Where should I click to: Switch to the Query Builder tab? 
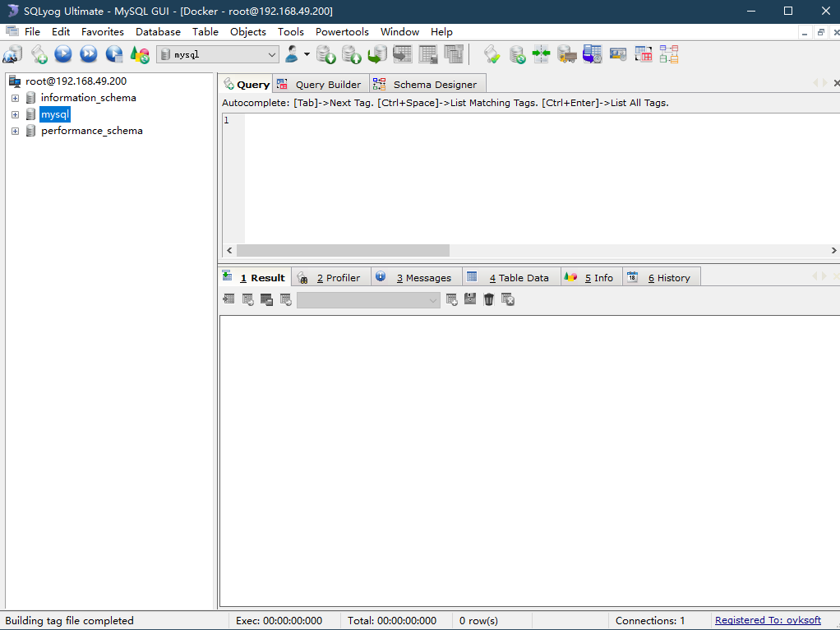point(321,84)
